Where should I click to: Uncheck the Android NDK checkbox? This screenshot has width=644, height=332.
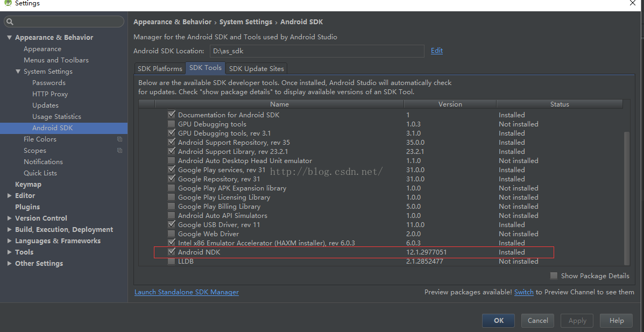172,252
